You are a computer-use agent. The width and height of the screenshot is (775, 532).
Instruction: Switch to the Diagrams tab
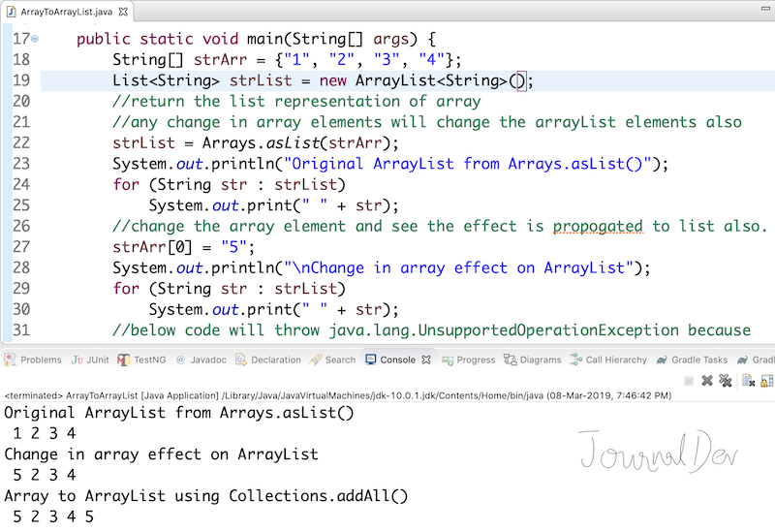tap(532, 360)
